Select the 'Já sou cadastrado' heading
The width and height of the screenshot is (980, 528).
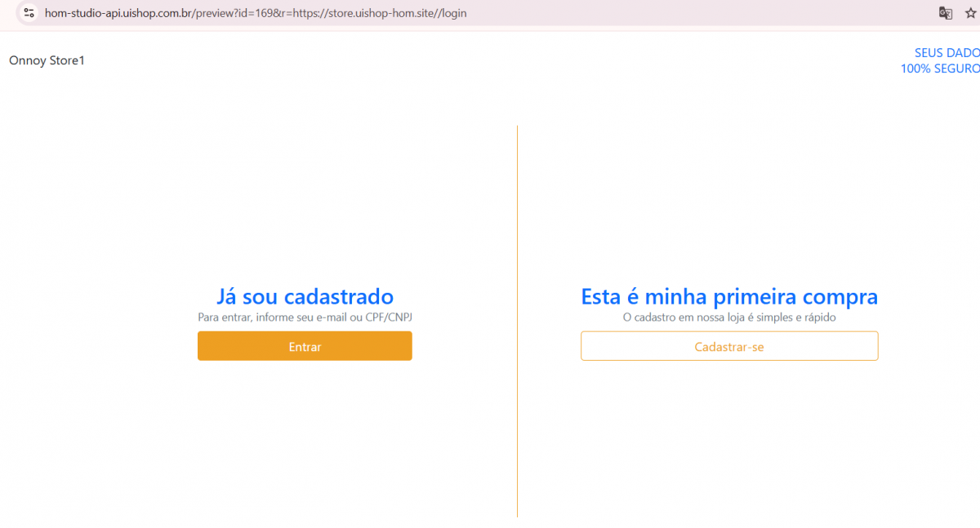point(305,296)
